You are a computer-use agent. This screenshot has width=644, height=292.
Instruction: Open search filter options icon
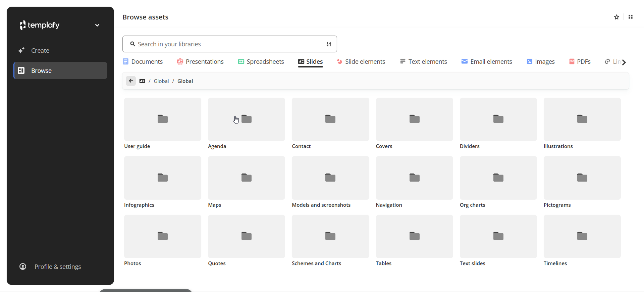pyautogui.click(x=329, y=44)
